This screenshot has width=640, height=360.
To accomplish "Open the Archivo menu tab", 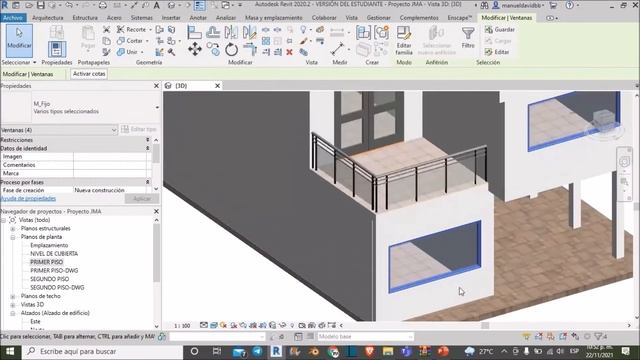I will (13, 18).
